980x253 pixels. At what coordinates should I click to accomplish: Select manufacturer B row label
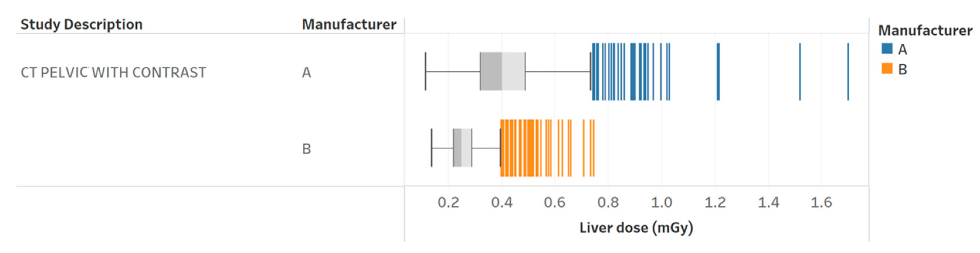click(x=306, y=149)
